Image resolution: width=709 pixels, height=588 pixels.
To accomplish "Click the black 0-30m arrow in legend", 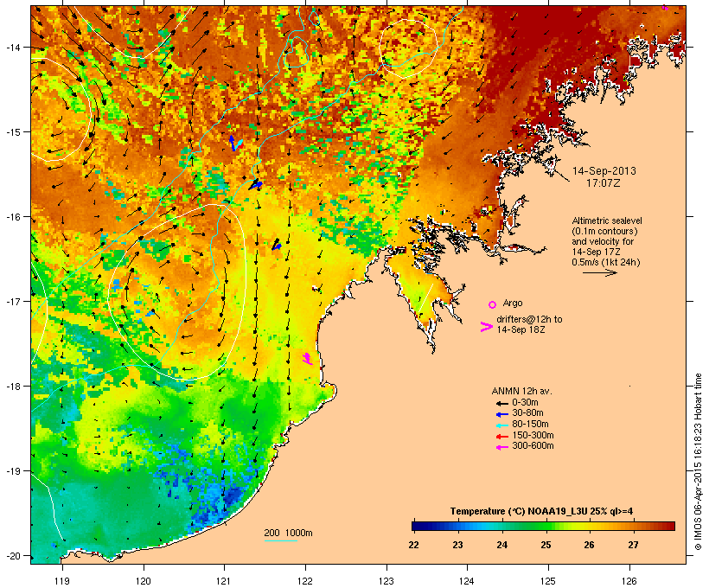I will click(501, 404).
